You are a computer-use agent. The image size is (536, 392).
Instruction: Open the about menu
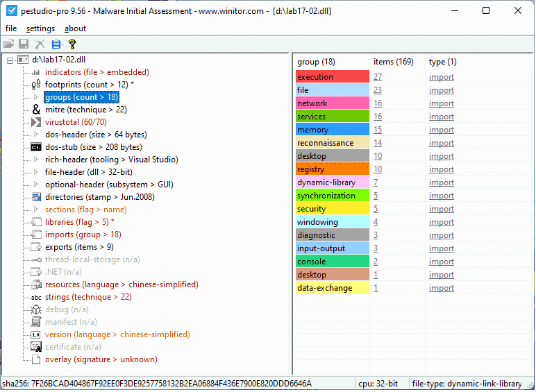[75, 28]
